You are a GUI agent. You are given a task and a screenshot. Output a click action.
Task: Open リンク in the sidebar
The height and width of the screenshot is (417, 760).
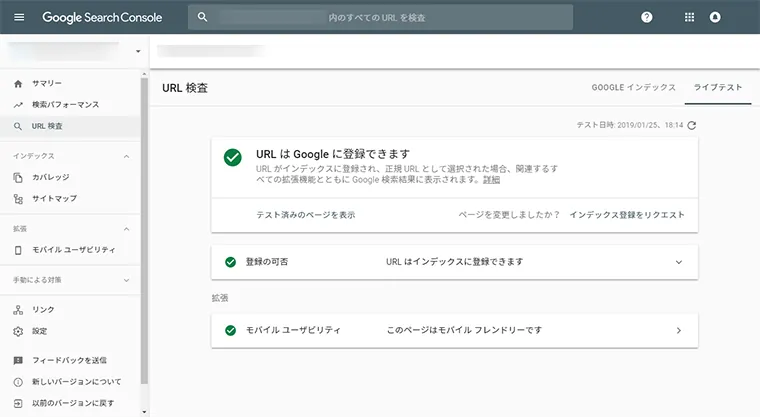pyautogui.click(x=71, y=310)
